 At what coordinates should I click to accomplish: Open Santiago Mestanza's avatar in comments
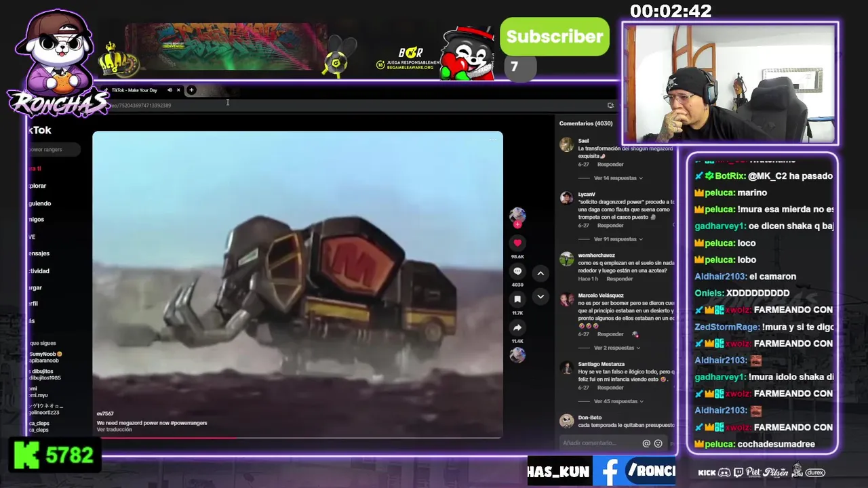[x=566, y=367]
